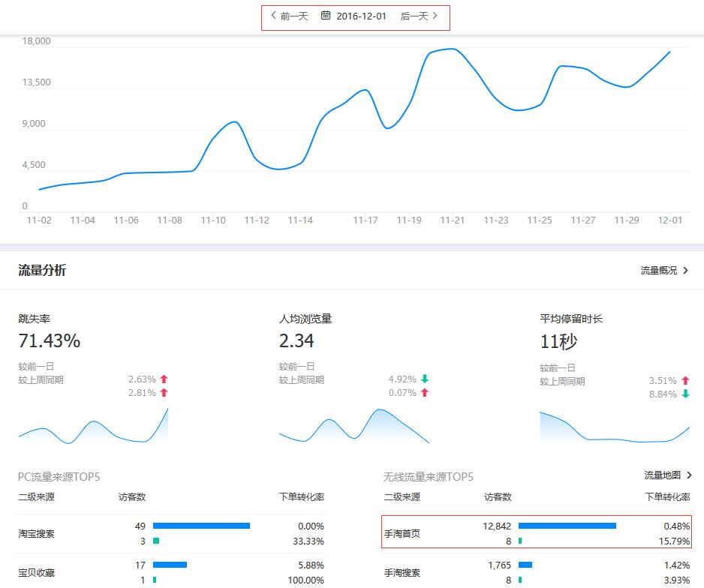The height and width of the screenshot is (588, 704).
Task: Open the calendar date picker icon
Action: coord(326,16)
